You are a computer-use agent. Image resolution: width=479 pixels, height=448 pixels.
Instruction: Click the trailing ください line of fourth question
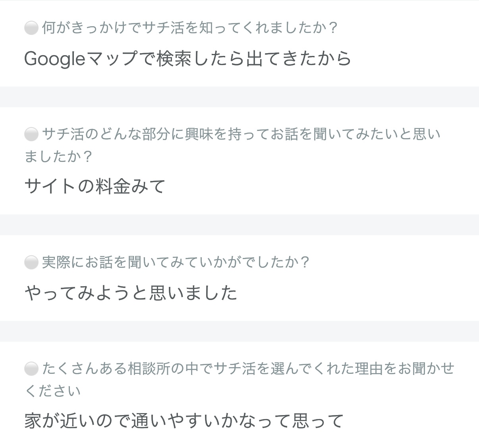[x=52, y=390]
